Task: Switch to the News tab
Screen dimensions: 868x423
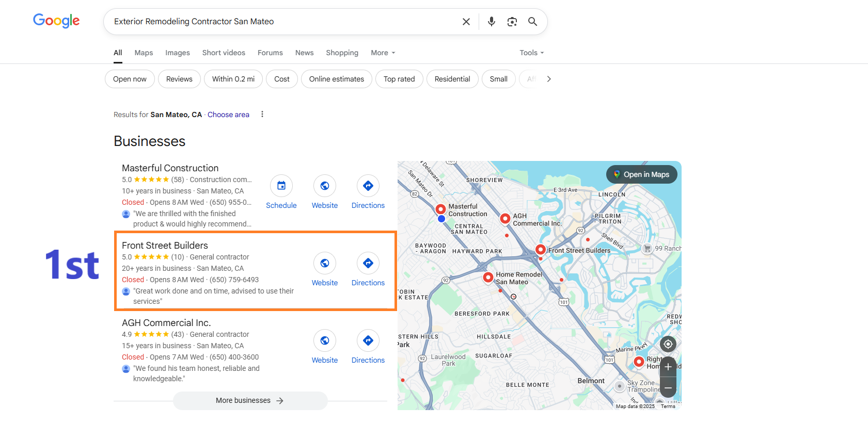Action: [x=305, y=53]
